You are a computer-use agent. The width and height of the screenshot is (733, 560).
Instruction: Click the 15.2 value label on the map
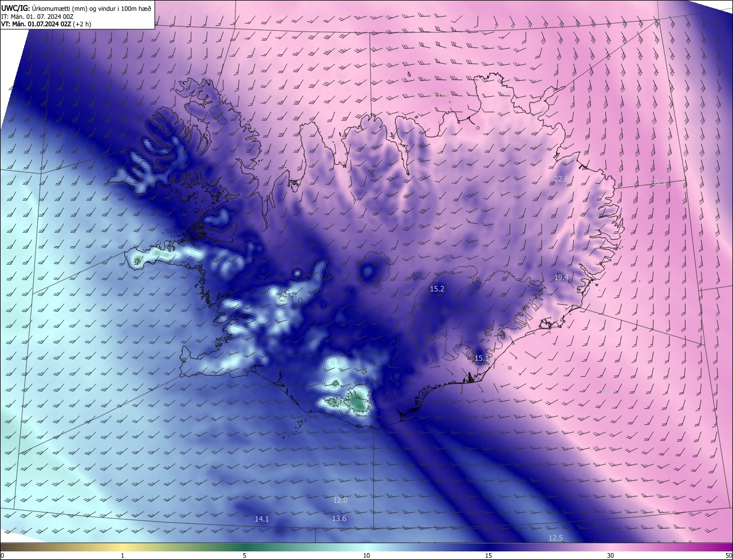437,289
